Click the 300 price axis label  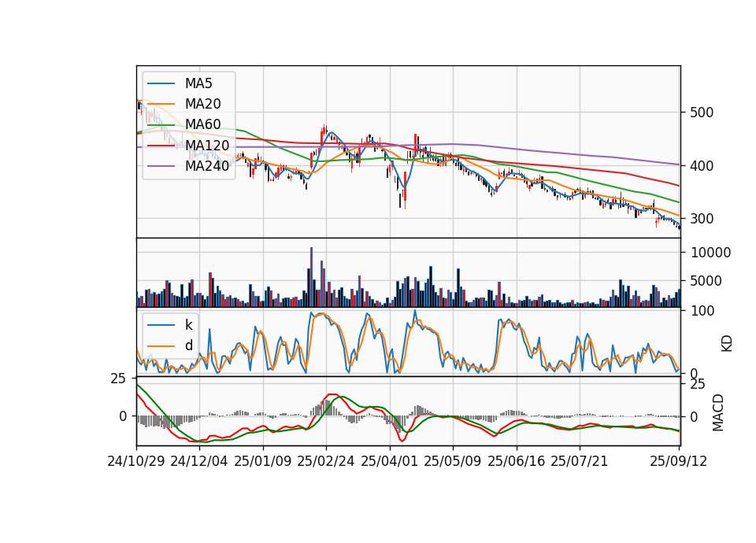(702, 219)
